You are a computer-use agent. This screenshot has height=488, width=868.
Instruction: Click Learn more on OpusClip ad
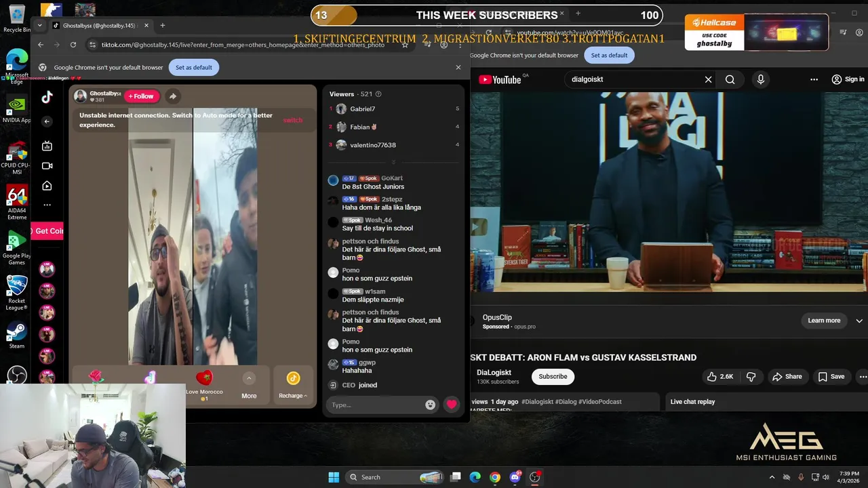[824, 321]
